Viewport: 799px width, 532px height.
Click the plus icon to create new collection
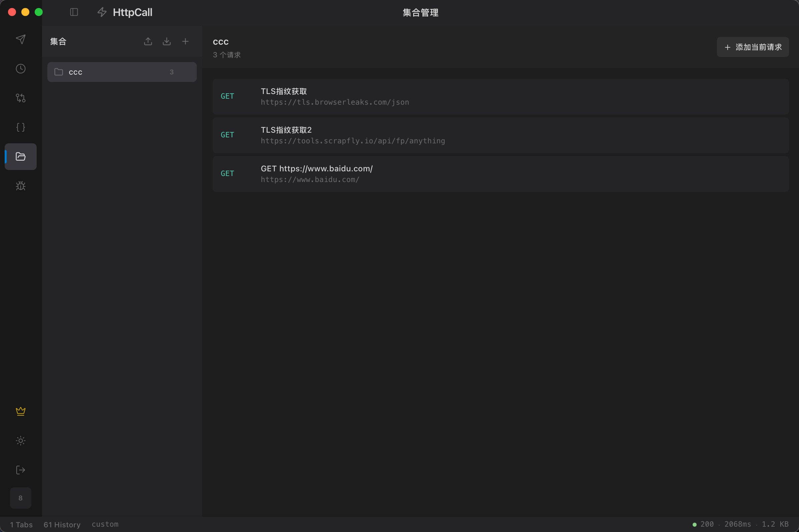coord(185,41)
